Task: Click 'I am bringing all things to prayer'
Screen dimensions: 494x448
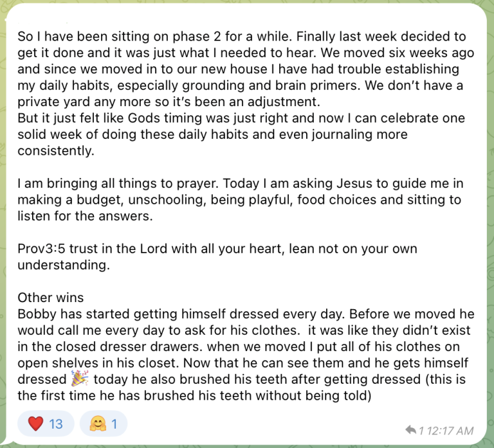Action: click(x=118, y=184)
